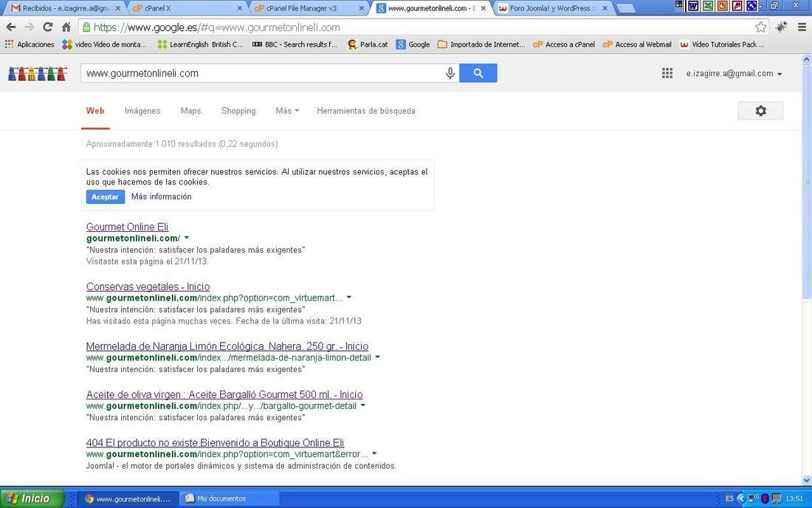Click the Más información cookies link
This screenshot has height=508, width=812.
click(x=161, y=197)
